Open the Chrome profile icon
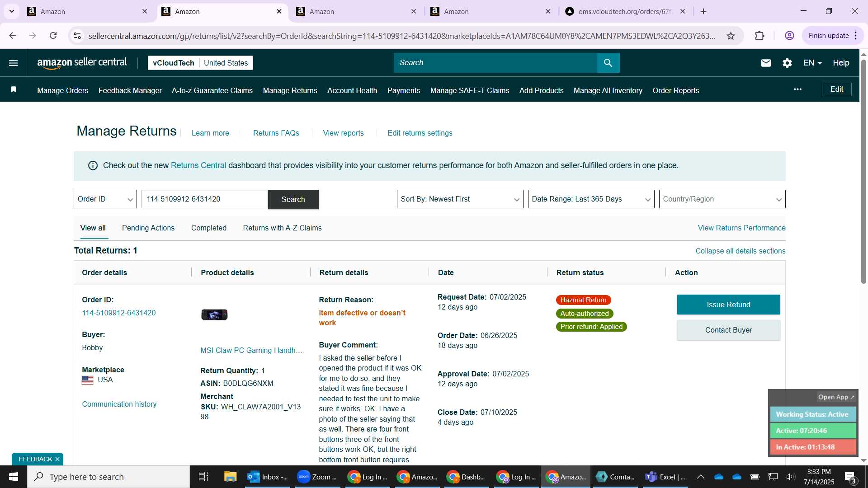 [789, 36]
